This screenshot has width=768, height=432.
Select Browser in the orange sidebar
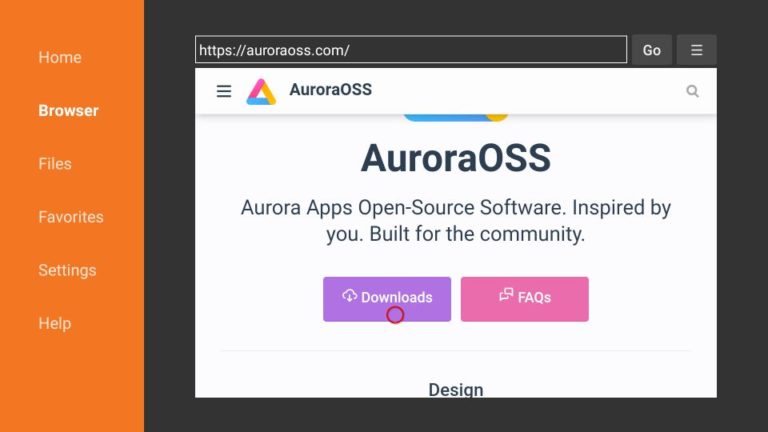69,111
